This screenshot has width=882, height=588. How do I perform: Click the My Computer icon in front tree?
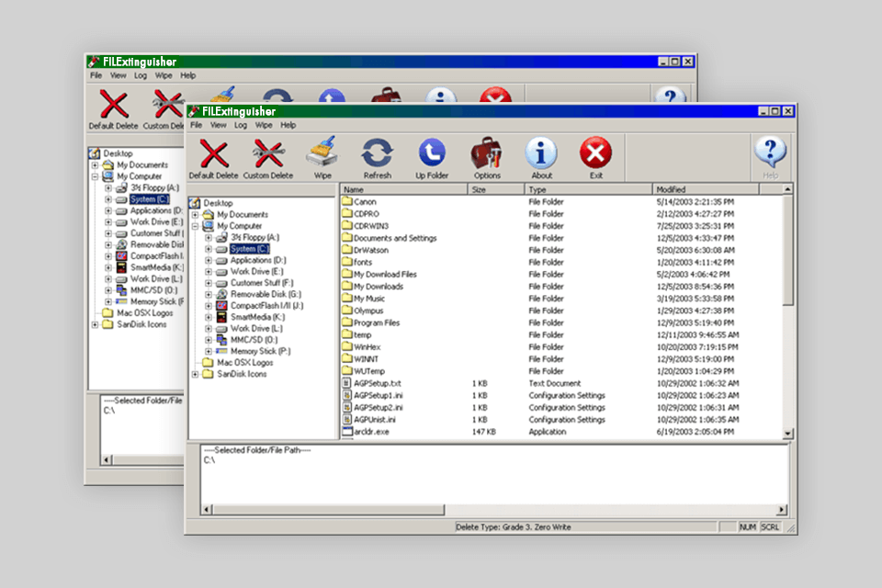click(209, 226)
